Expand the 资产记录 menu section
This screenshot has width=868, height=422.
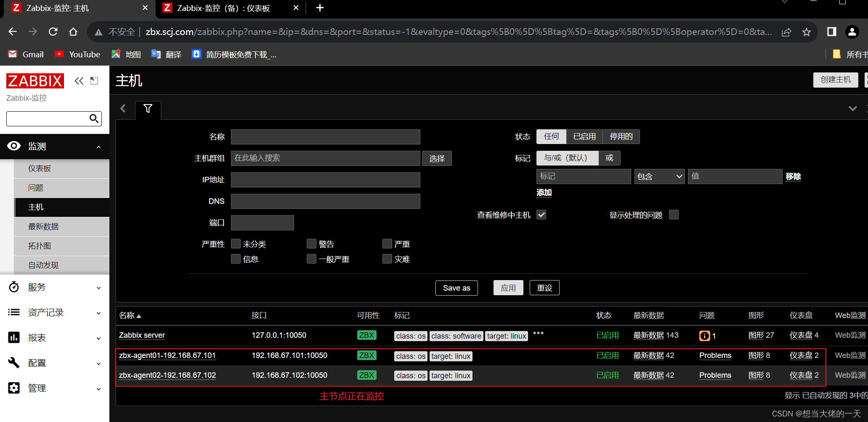55,312
